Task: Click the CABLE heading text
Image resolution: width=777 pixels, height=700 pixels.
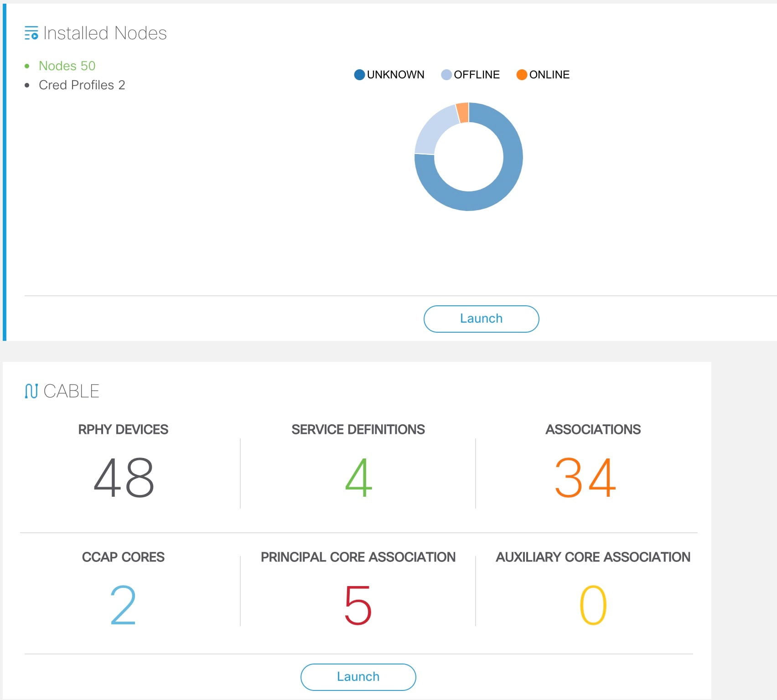Action: click(72, 391)
